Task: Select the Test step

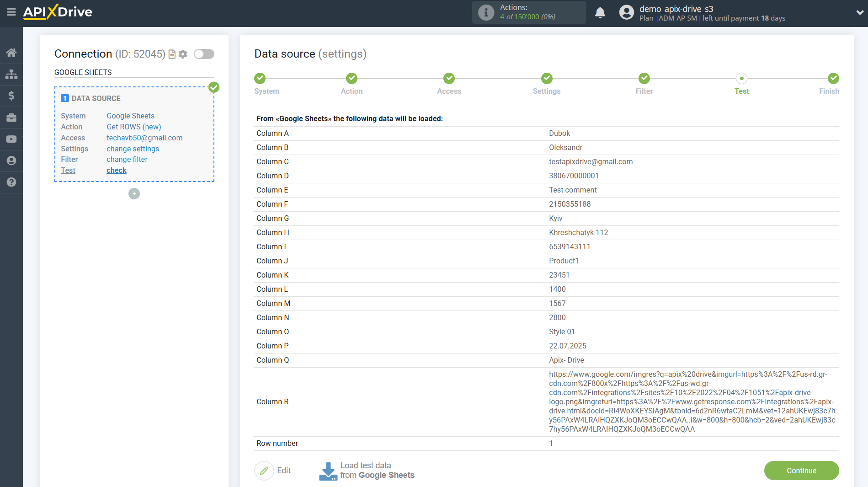Action: [742, 78]
